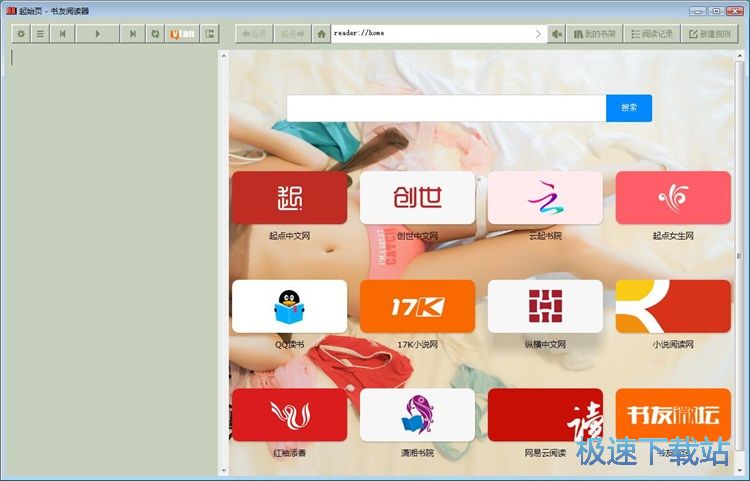Open the 书友微坛 orange tile
The height and width of the screenshot is (481, 750).
(x=673, y=415)
